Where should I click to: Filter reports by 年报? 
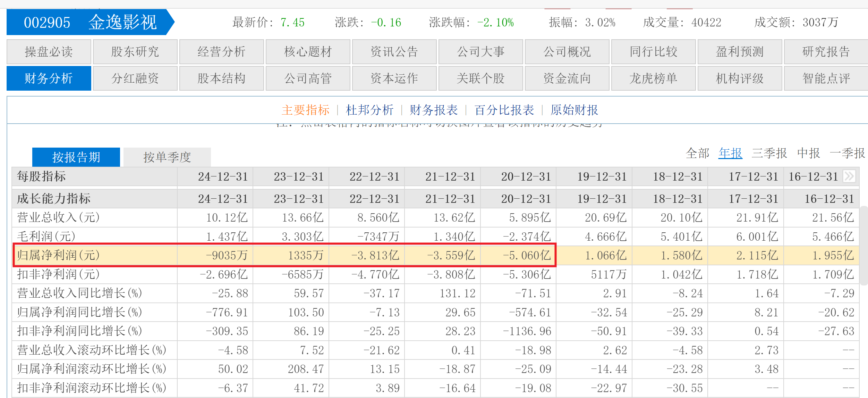730,153
